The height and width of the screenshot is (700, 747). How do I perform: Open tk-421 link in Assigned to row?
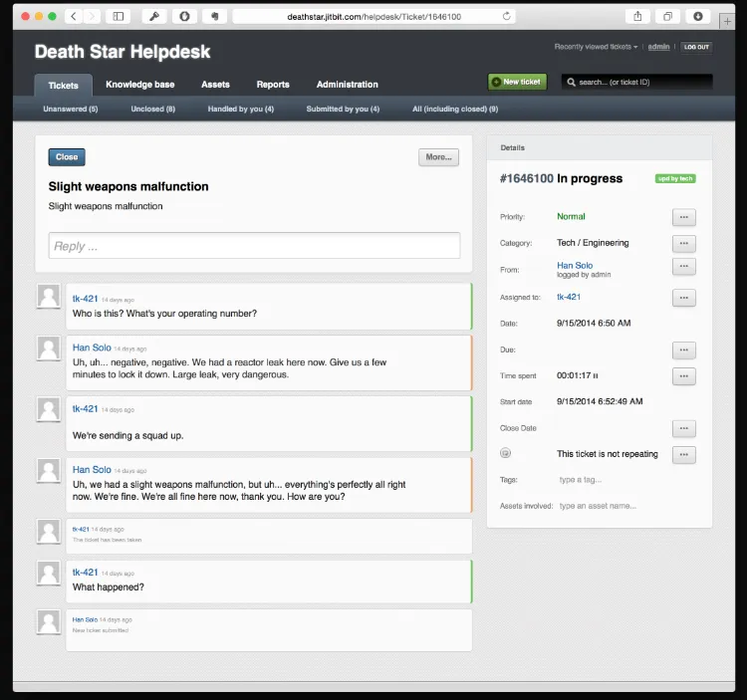click(569, 297)
